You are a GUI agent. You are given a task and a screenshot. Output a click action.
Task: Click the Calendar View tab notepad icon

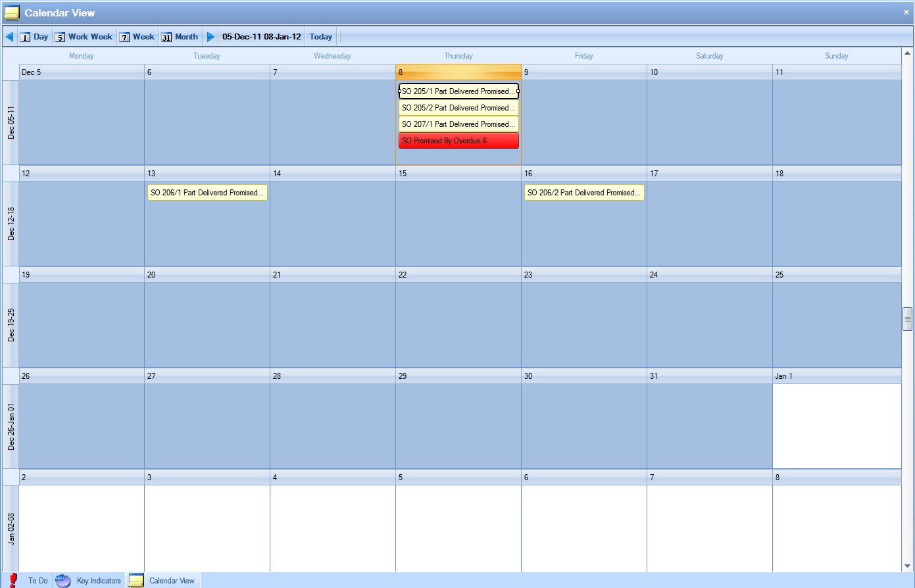click(136, 581)
